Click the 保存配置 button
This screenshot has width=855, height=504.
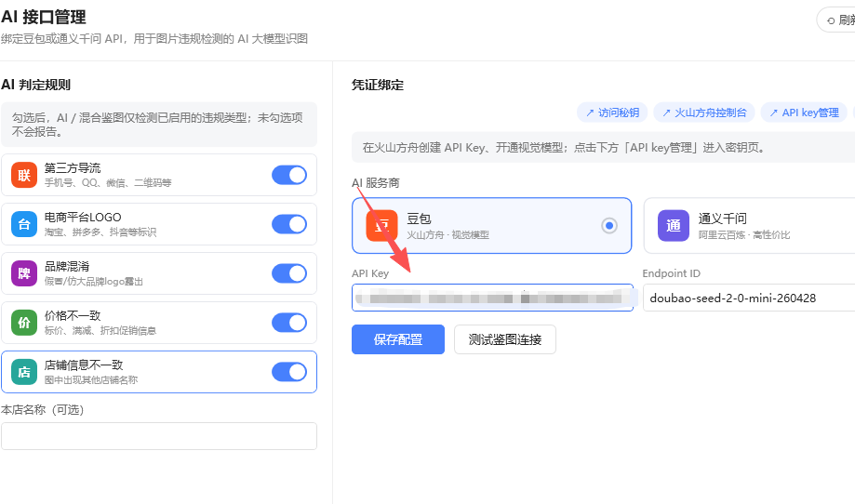point(398,339)
